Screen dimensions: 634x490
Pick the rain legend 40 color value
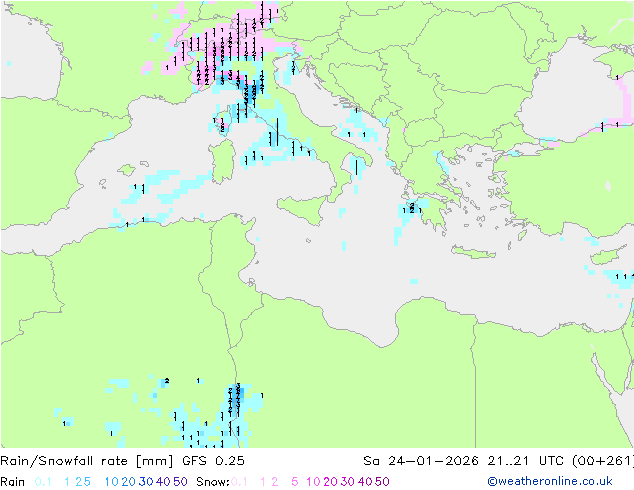[x=163, y=482]
